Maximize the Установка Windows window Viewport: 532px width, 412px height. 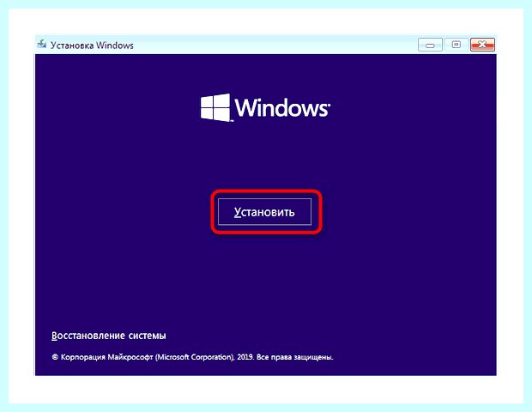pos(456,45)
